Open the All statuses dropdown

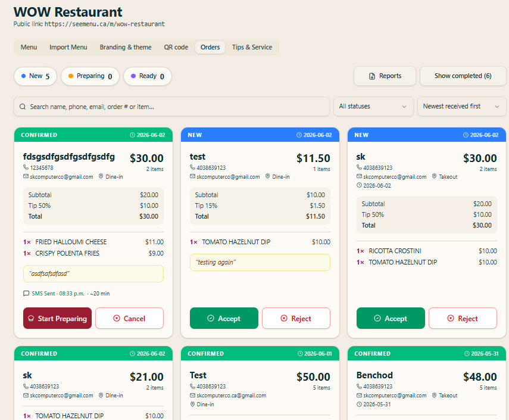pos(373,106)
